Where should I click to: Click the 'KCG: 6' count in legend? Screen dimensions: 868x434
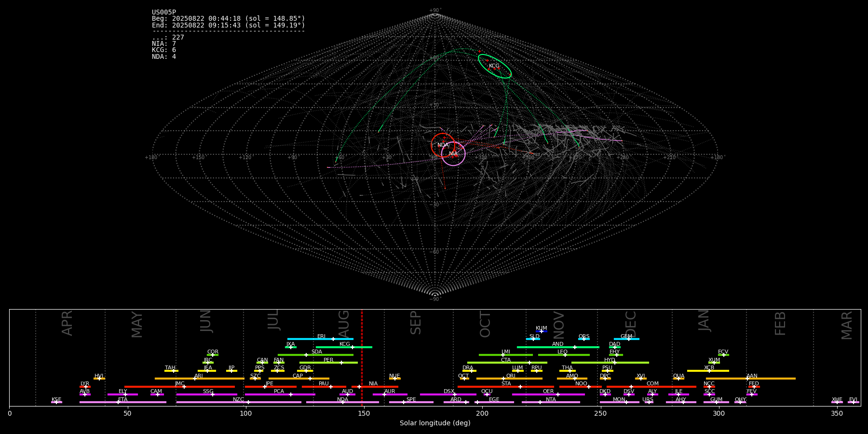point(164,50)
